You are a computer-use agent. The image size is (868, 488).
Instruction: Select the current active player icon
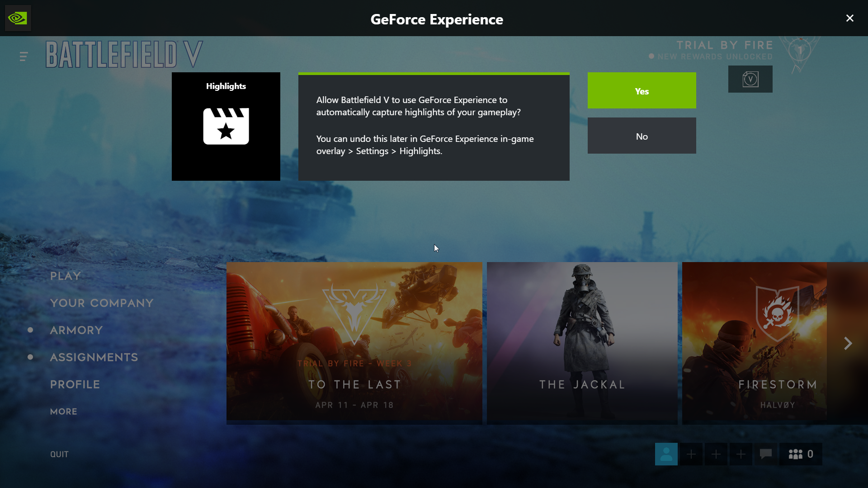click(666, 454)
